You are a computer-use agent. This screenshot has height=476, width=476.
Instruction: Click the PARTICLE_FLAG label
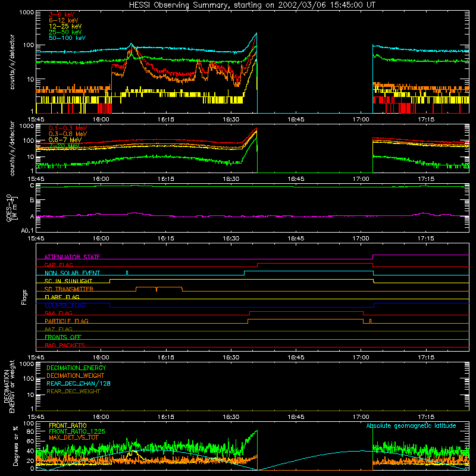tap(67, 321)
